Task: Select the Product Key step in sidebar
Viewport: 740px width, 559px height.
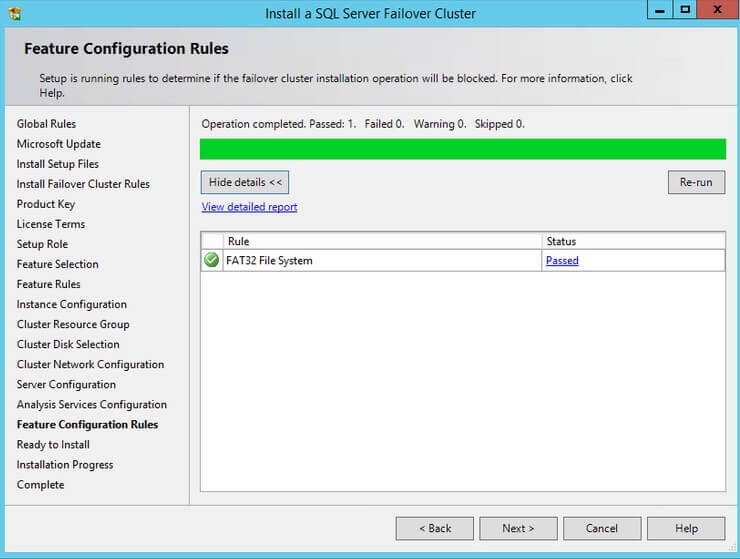Action: point(46,204)
